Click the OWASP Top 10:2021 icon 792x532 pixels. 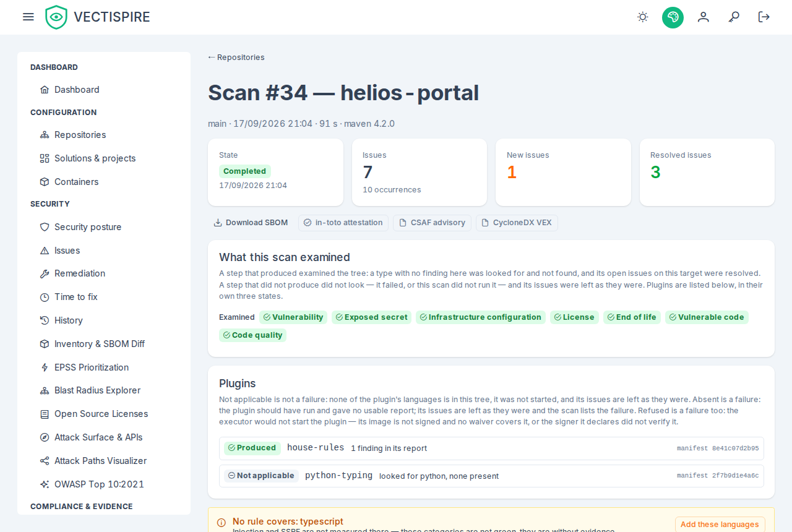tap(45, 484)
